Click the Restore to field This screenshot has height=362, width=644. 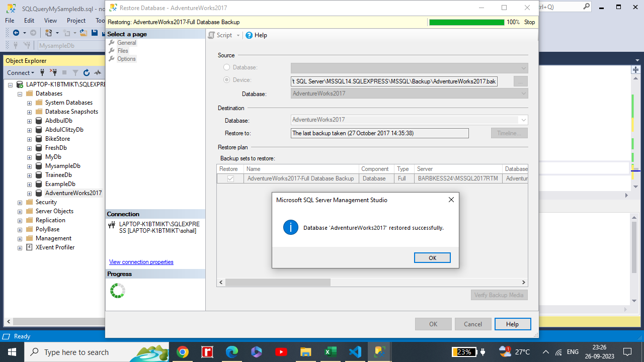coord(380,133)
